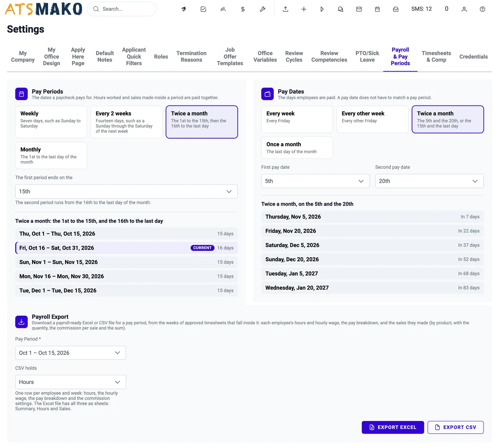499x448 pixels.
Task: Select Once a month pay dates
Action: tap(297, 148)
